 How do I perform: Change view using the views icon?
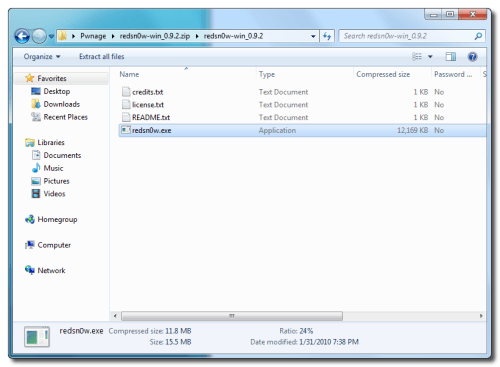pos(417,57)
